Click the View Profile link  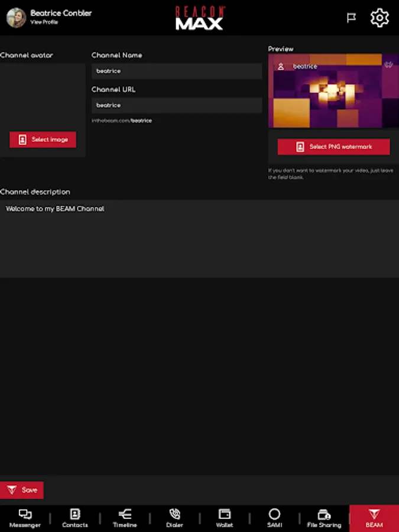tap(44, 22)
